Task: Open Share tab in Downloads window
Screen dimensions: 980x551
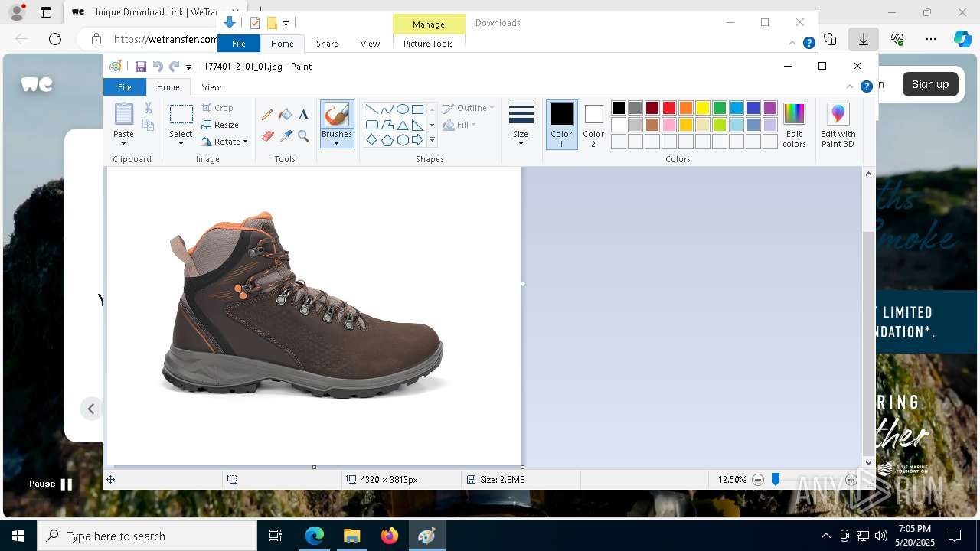Action: tap(327, 44)
